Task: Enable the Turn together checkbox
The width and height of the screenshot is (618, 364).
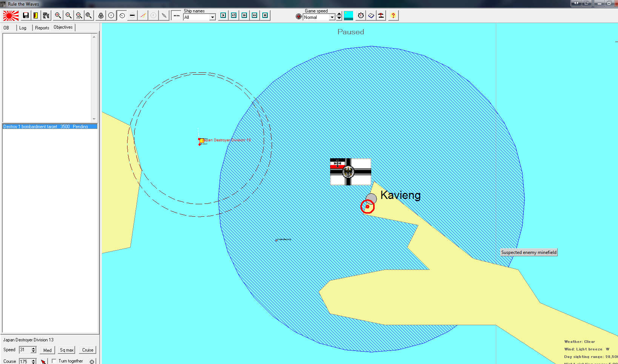Action: pos(54,361)
